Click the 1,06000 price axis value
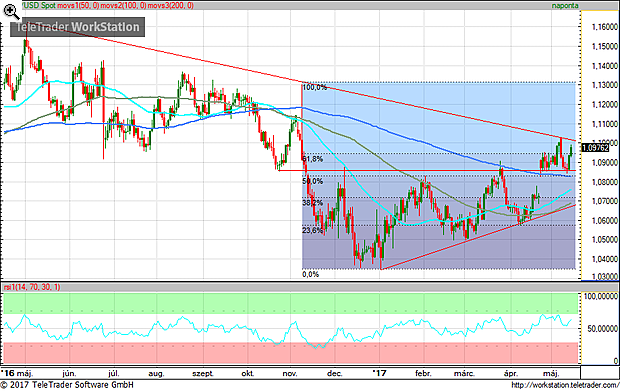The image size is (620, 391). [x=605, y=221]
